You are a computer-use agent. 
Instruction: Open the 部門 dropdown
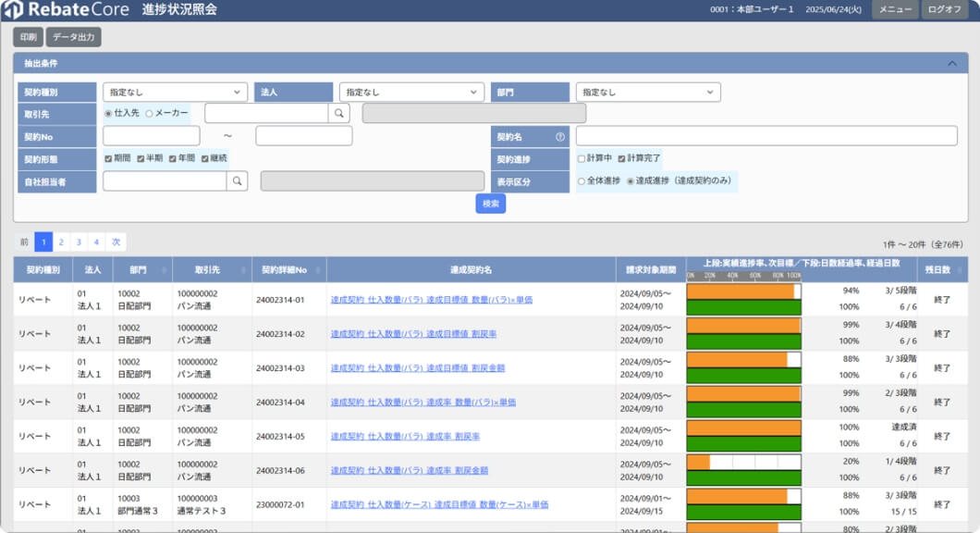point(648,93)
